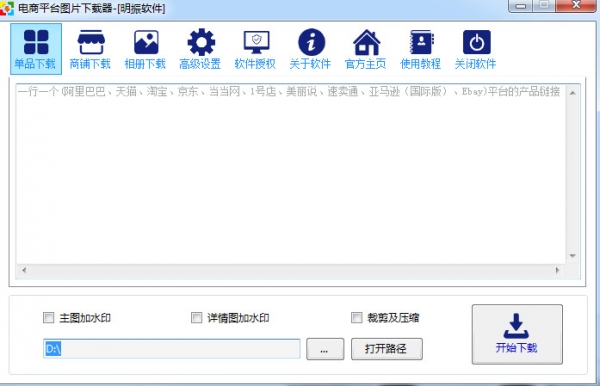Click inside the product links text area
Screen dimensions: 600x386
291,174
